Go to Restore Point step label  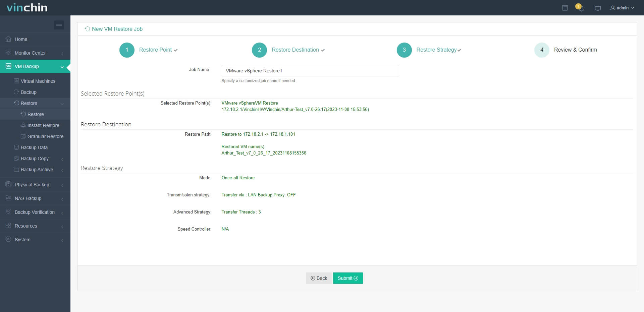click(x=155, y=50)
